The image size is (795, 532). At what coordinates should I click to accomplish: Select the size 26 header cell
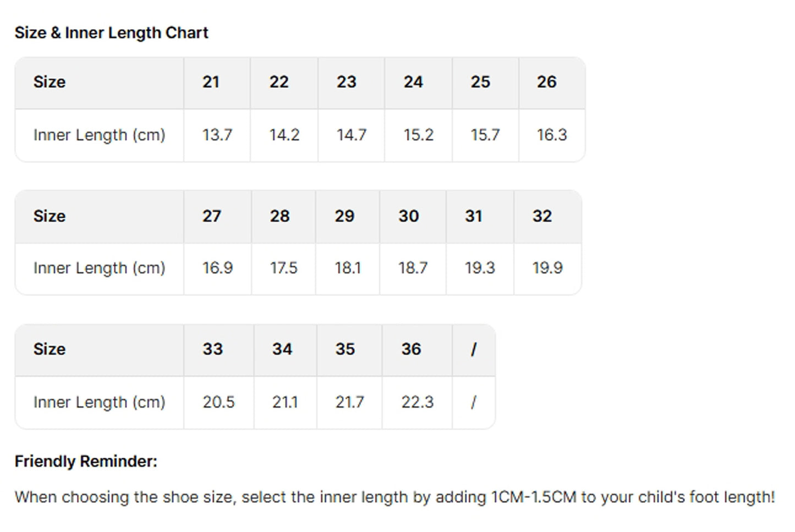pyautogui.click(x=546, y=82)
